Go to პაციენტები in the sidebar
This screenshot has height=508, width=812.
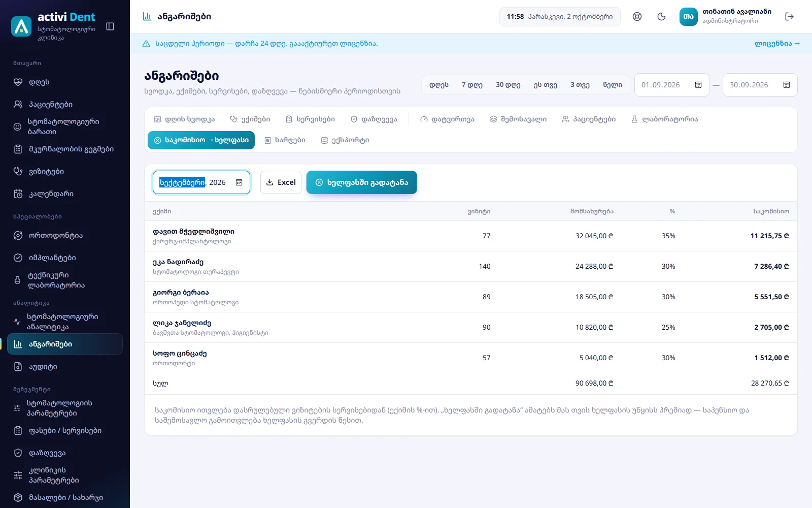(x=65, y=104)
